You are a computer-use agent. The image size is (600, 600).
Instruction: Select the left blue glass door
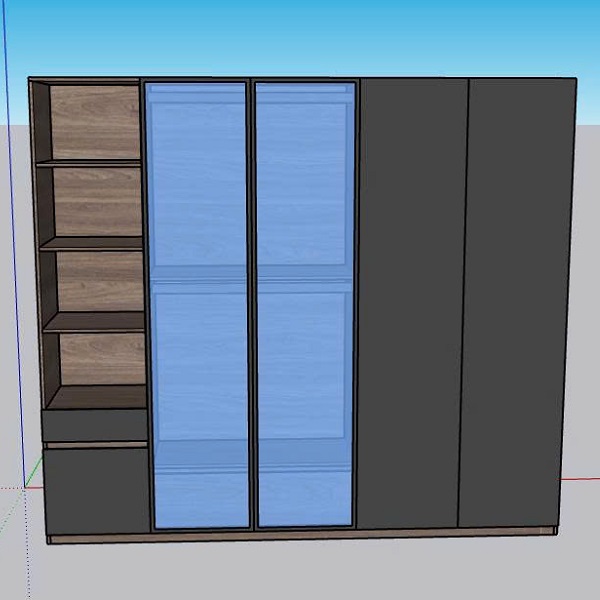click(198, 200)
